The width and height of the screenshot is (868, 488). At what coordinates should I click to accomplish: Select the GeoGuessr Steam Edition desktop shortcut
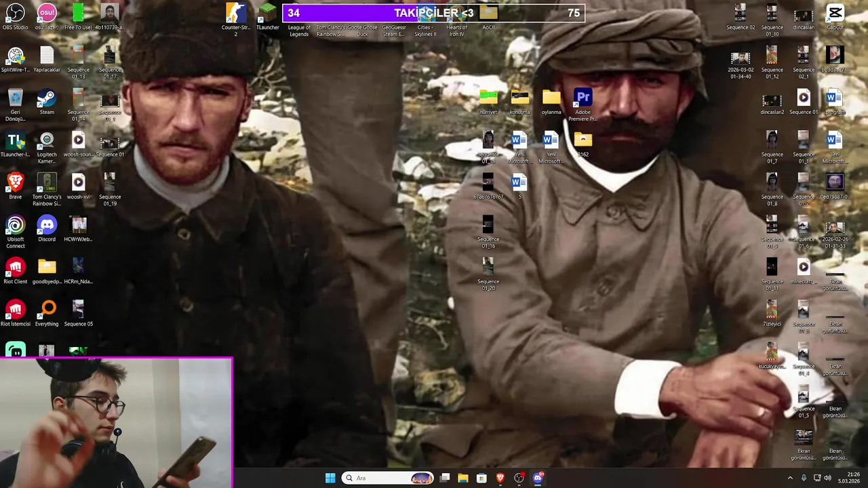point(394,30)
